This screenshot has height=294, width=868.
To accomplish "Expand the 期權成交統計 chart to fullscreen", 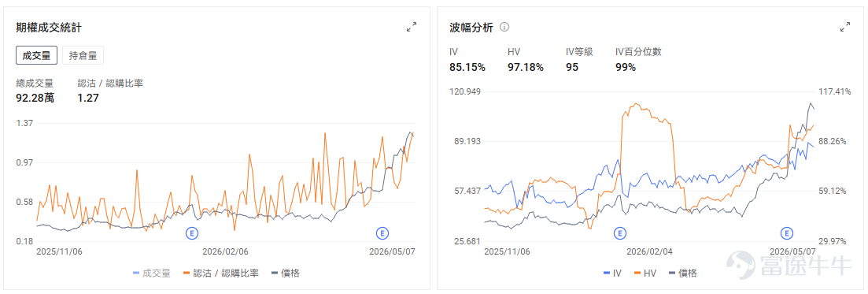I will coord(412,27).
